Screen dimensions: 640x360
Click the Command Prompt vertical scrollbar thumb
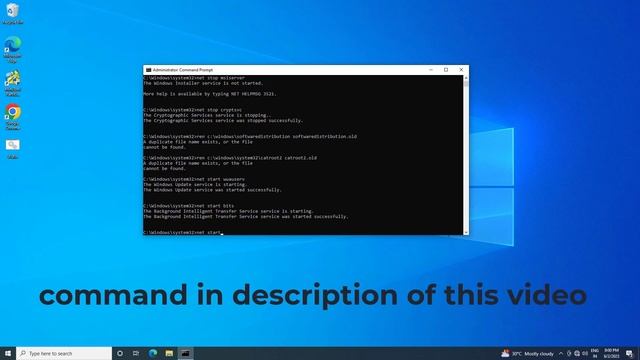pos(466,84)
